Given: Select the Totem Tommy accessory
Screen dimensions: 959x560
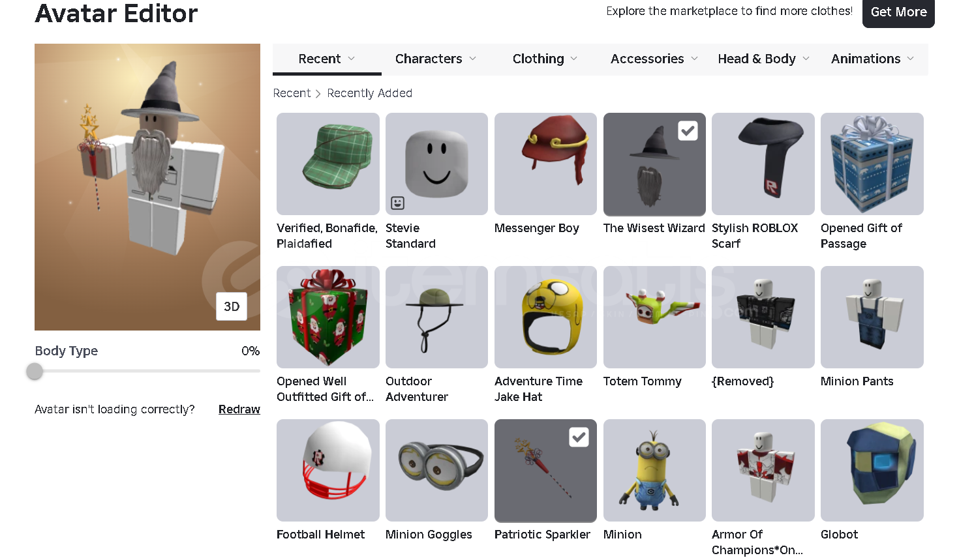Looking at the screenshot, I should tap(654, 317).
